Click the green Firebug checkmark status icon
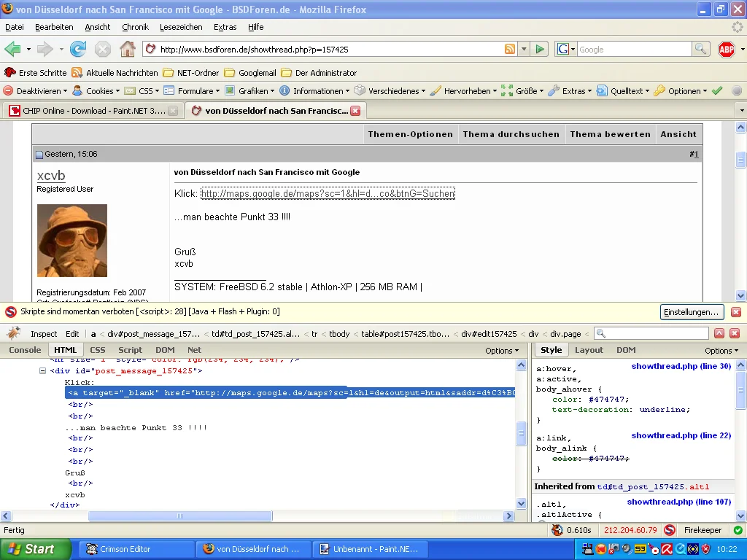The height and width of the screenshot is (560, 747). [738, 530]
